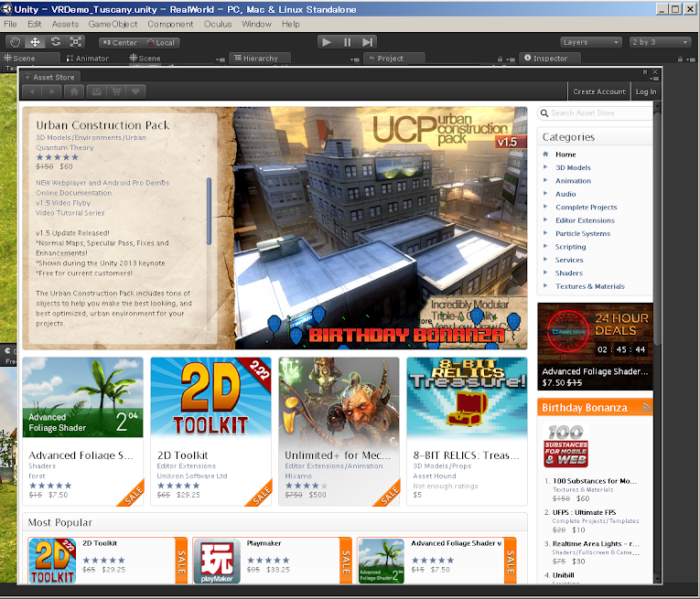Open the Scene panel options dropdown

(x=221, y=59)
